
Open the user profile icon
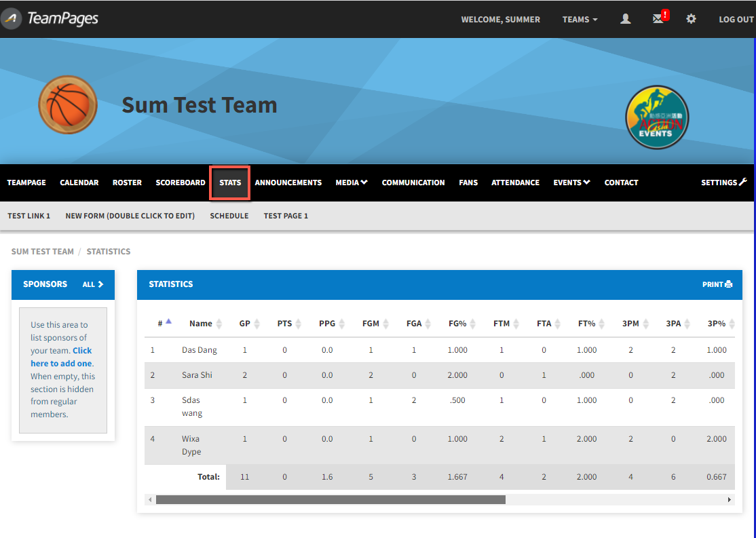tap(626, 19)
